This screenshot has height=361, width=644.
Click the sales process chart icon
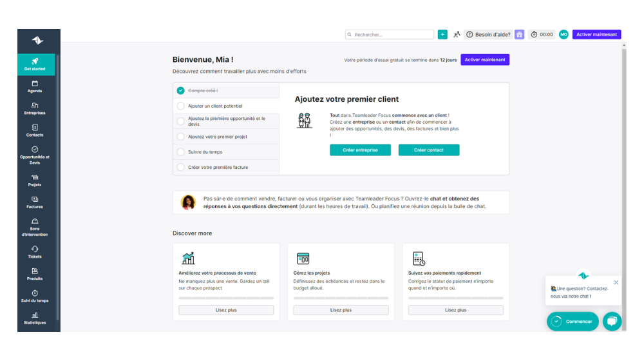tap(188, 259)
